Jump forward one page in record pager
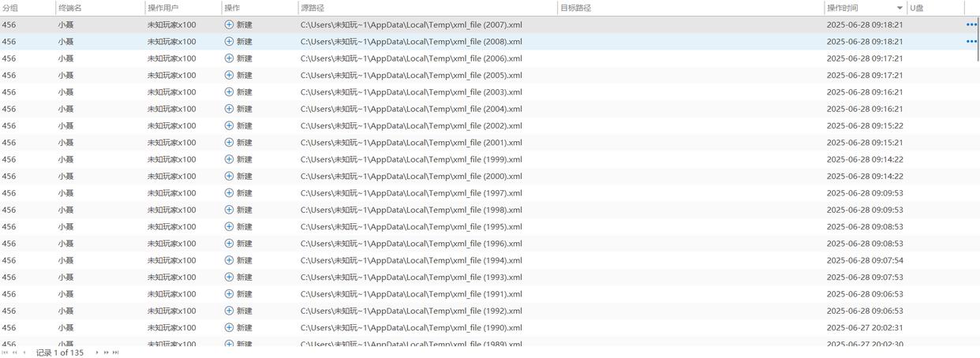The width and height of the screenshot is (980, 358). click(x=106, y=352)
